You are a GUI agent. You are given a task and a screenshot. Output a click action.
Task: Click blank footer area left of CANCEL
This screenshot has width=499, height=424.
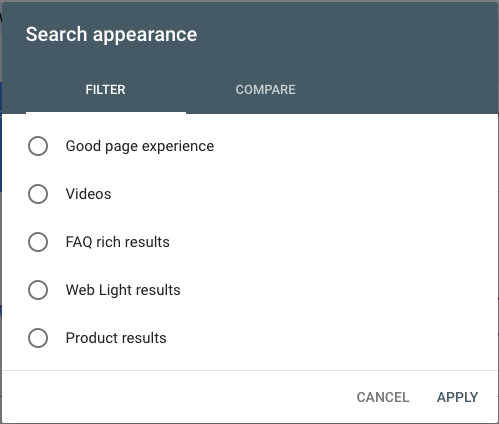(x=173, y=397)
